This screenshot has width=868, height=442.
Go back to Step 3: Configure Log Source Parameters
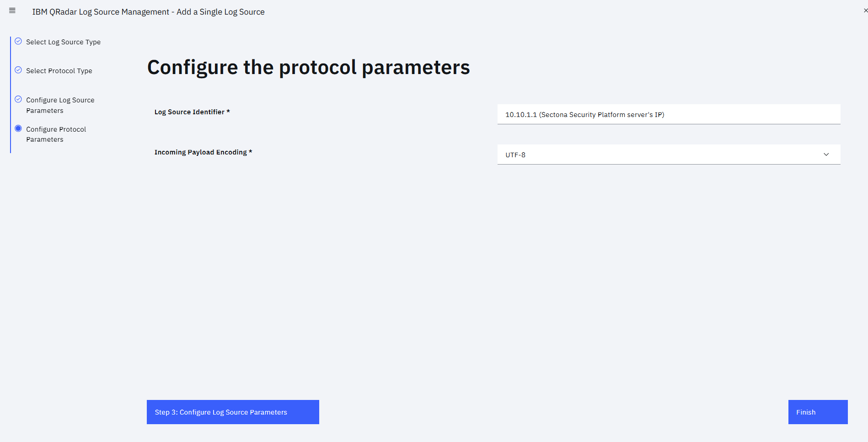coord(232,412)
